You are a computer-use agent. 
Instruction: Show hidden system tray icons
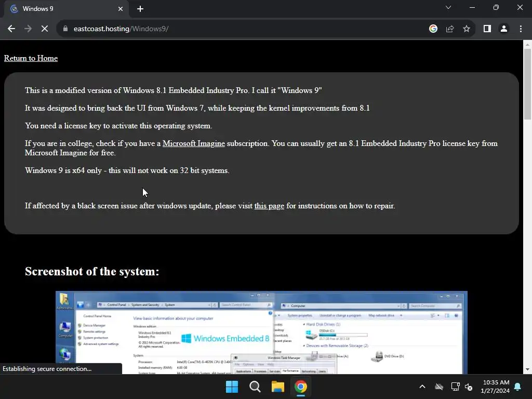coord(422,387)
